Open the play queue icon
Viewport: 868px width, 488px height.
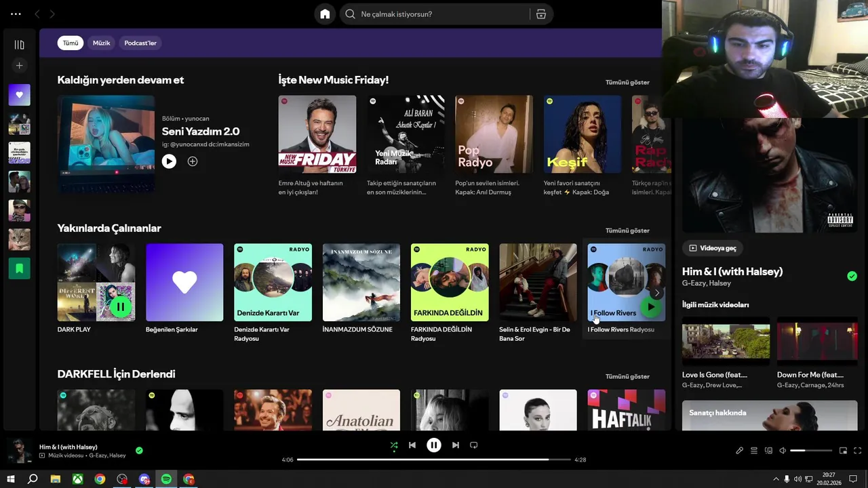(754, 451)
